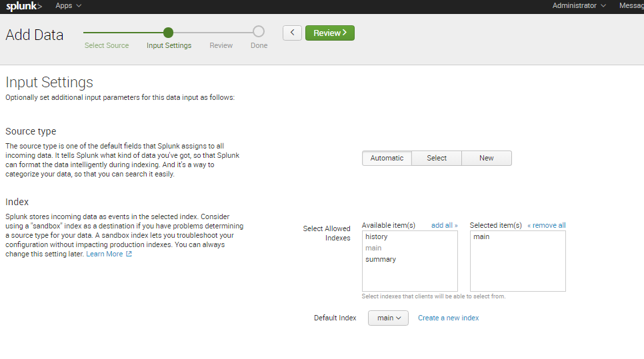
Task: Click the Learn More external link icon
Action: point(129,254)
